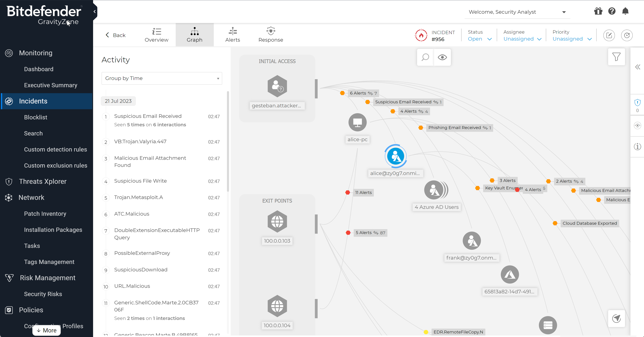
Task: Select the URL.Malicious activity entry
Action: (161, 286)
